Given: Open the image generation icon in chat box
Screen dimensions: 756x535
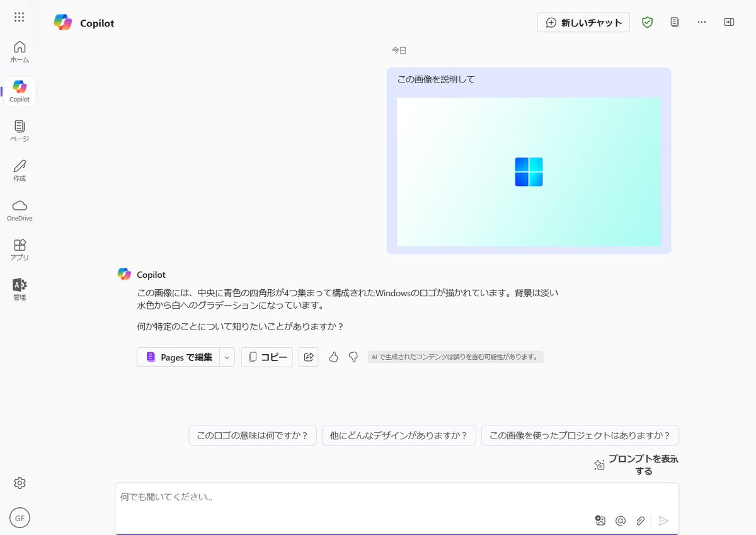Looking at the screenshot, I should [x=600, y=521].
